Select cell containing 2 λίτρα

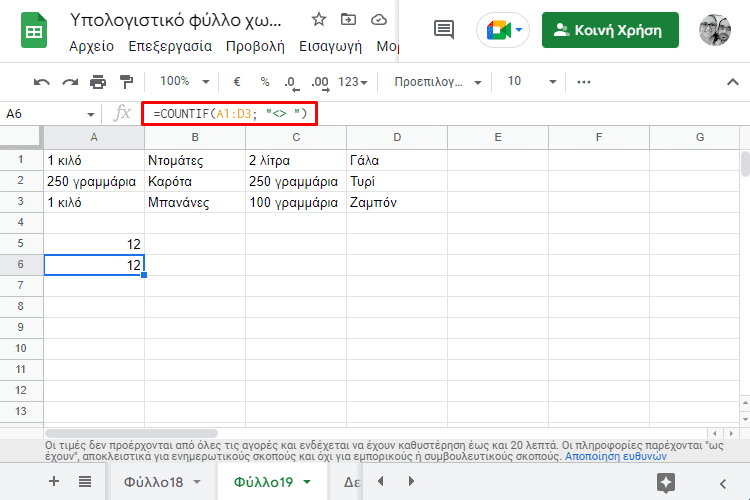click(x=296, y=160)
